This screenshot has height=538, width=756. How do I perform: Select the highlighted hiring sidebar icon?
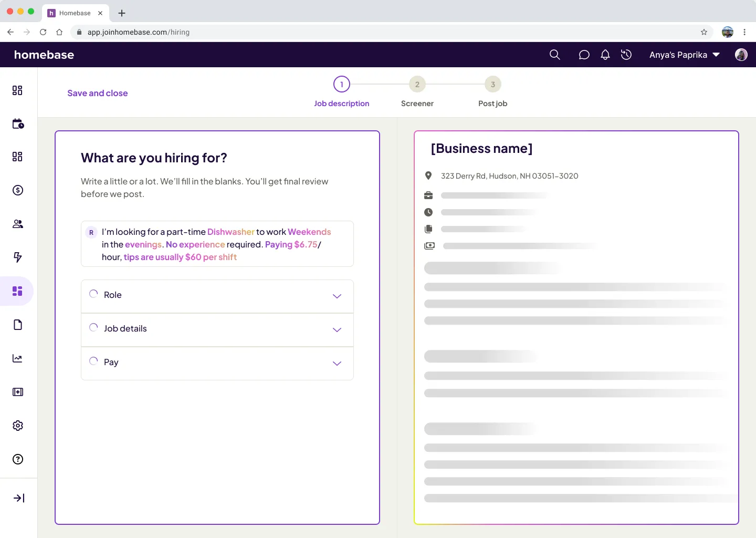17,291
